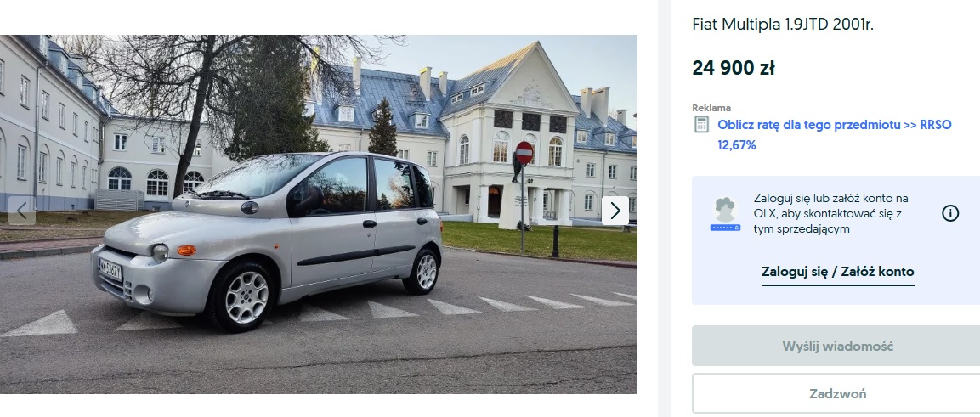
Task: Click the 'RRSO 12,67%' text in the offer link
Action: 835,135
